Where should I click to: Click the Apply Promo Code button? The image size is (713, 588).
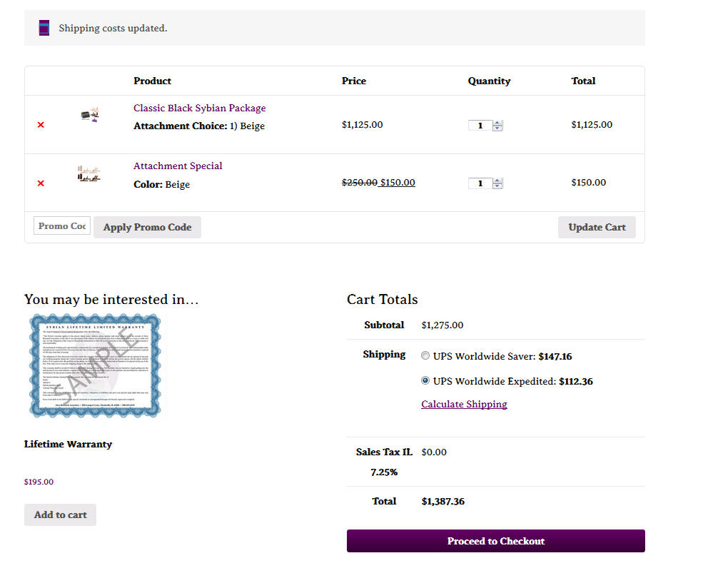[x=147, y=227]
